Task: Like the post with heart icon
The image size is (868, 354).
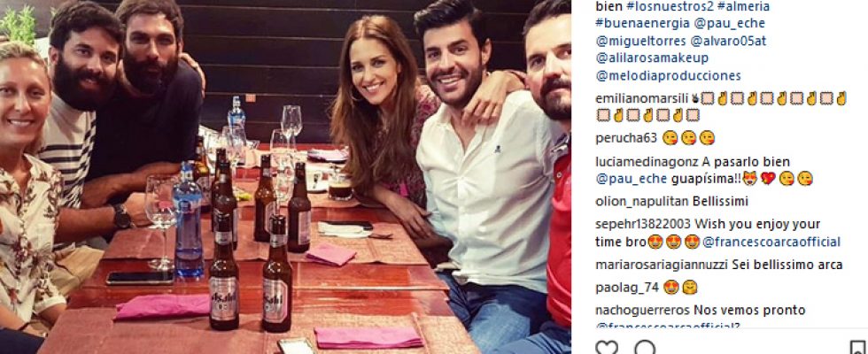Action: (606, 348)
